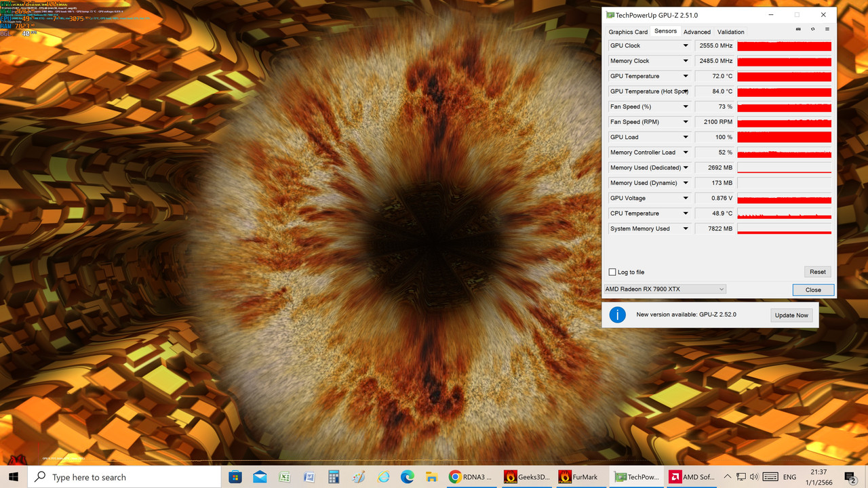Launch Excel from the taskbar
The width and height of the screenshot is (868, 488).
tap(284, 477)
